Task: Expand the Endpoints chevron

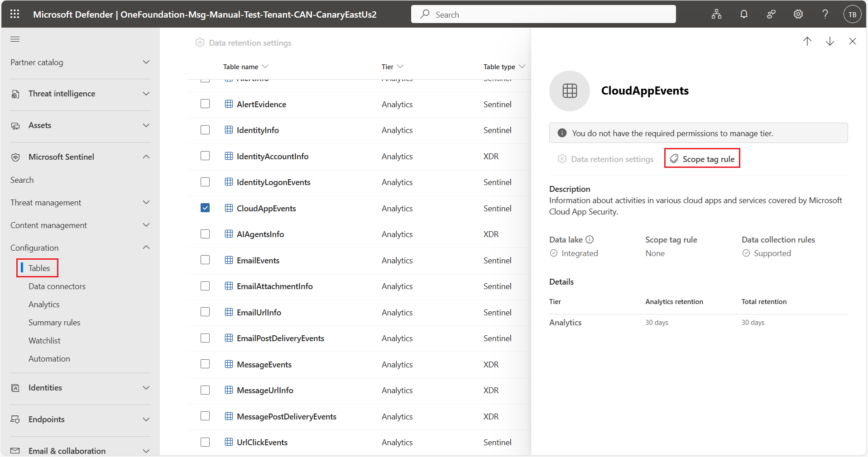Action: 146,419
